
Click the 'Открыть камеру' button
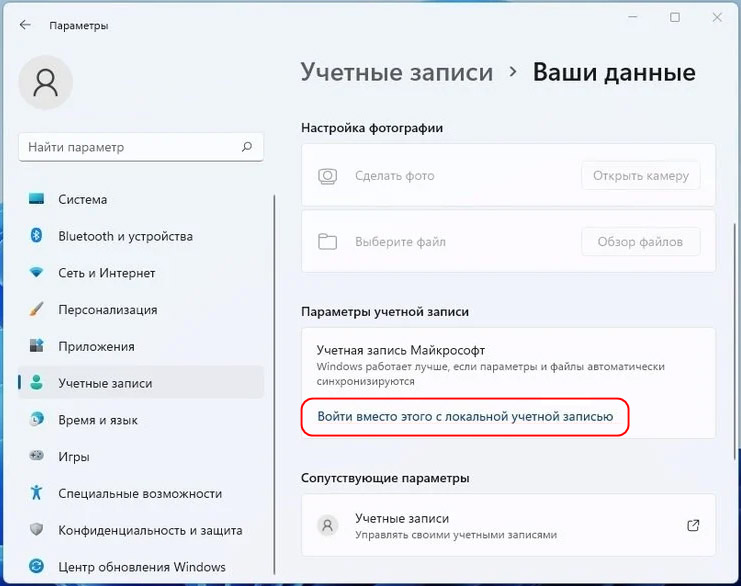(640, 176)
